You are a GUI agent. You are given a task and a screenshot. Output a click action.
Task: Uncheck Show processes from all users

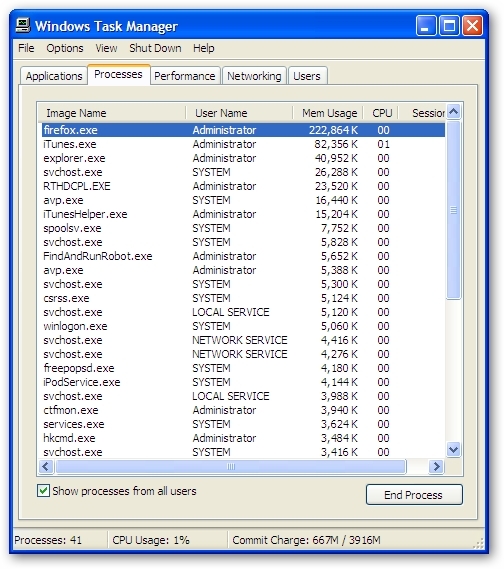(x=44, y=491)
